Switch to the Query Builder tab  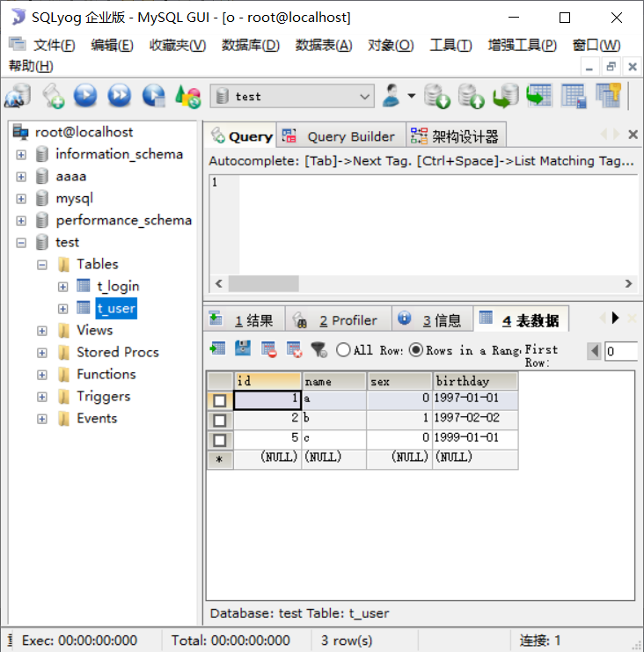click(x=341, y=136)
